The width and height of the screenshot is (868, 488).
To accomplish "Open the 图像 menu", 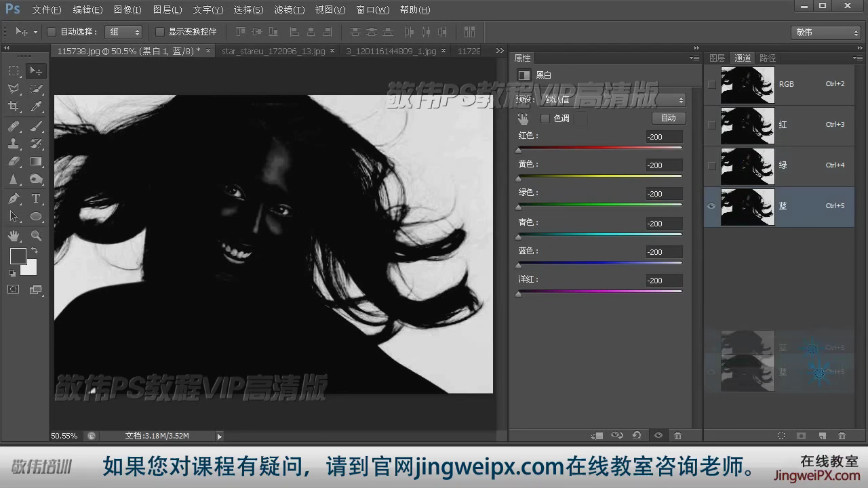I will pos(127,10).
